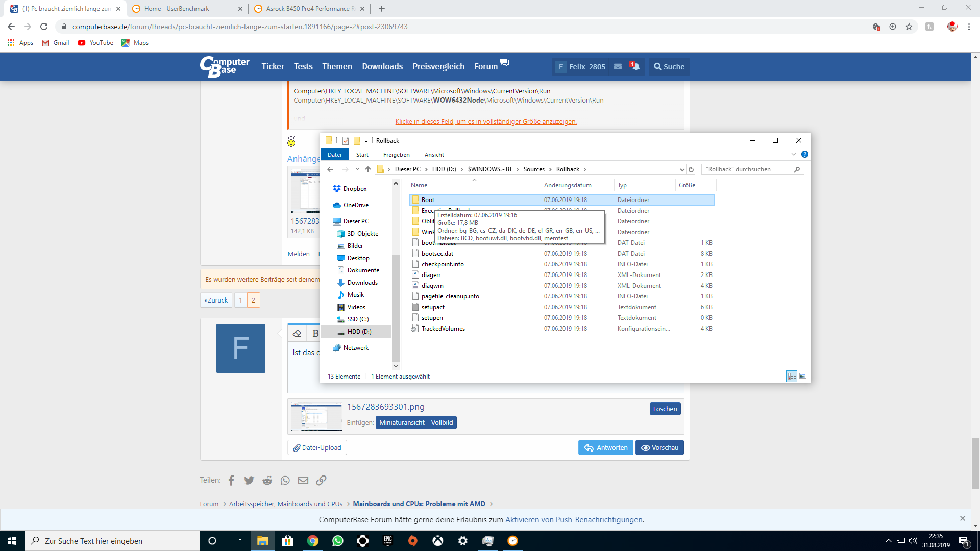The image size is (980, 551).
Task: Switch to the UserBenchmark browser tab
Action: [x=177, y=9]
